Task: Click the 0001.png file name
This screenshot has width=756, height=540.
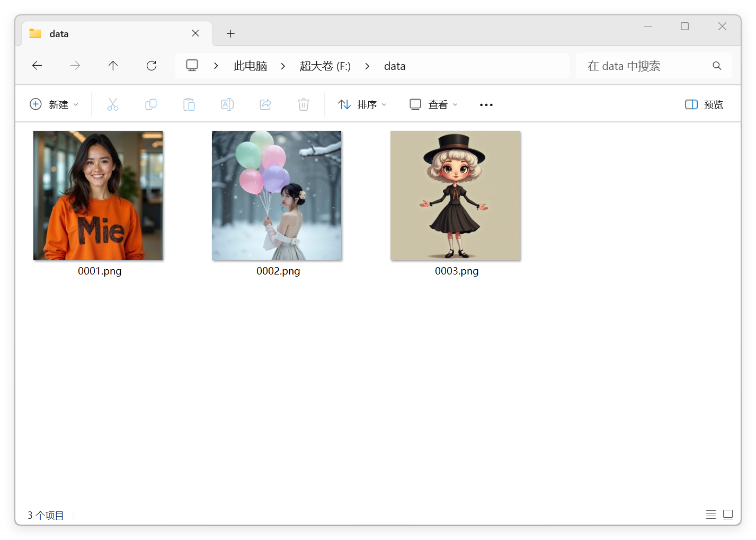Action: pos(100,271)
